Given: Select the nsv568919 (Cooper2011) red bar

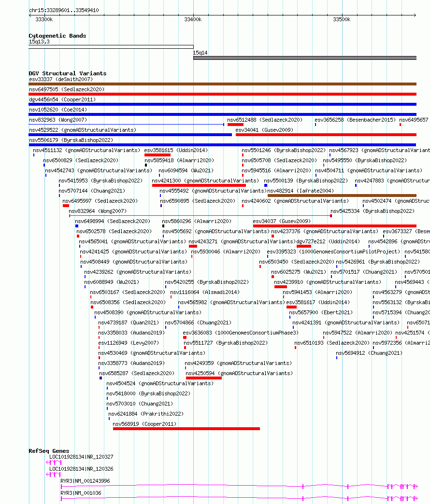Looking at the screenshot, I should [x=186, y=429].
